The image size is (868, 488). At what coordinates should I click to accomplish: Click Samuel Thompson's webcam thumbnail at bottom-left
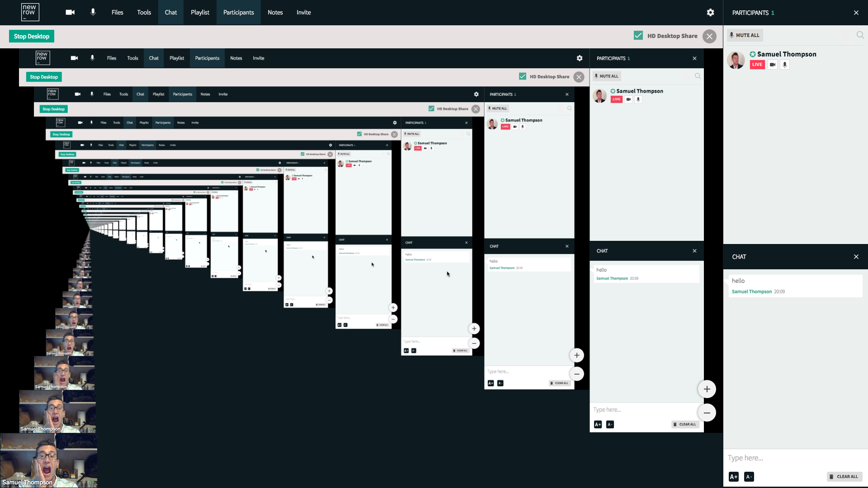pos(47,461)
